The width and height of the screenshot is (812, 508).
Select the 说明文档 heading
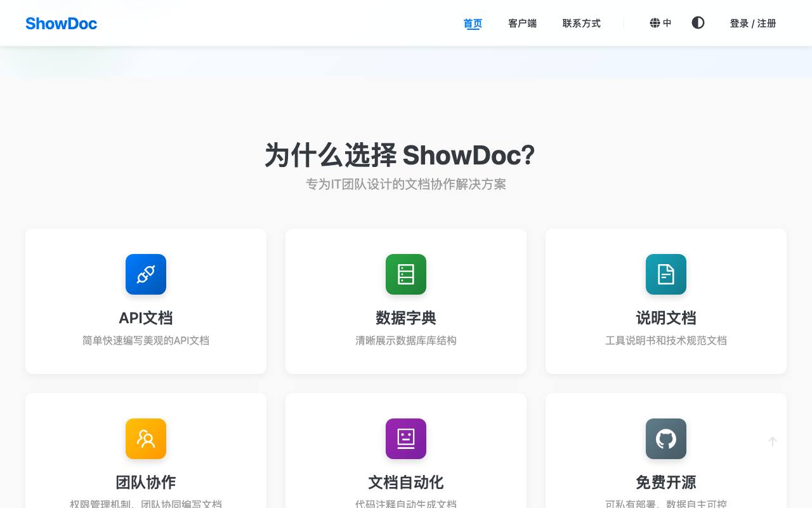tap(666, 317)
